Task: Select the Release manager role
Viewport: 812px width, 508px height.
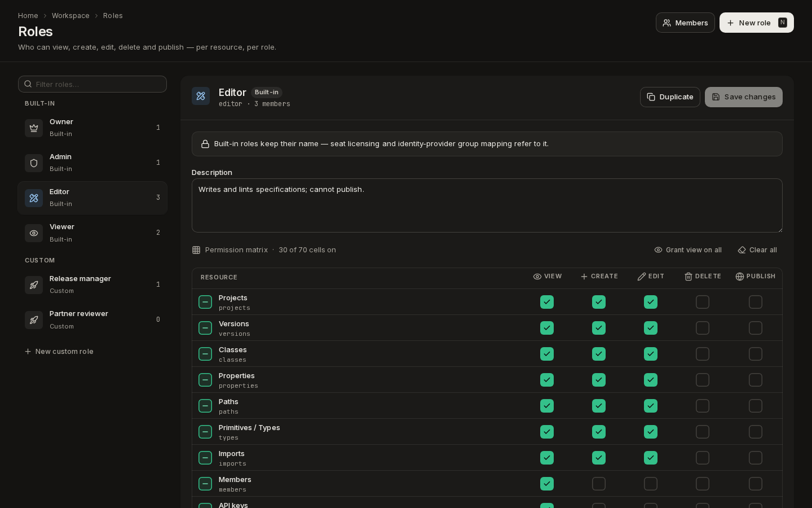Action: (92, 285)
